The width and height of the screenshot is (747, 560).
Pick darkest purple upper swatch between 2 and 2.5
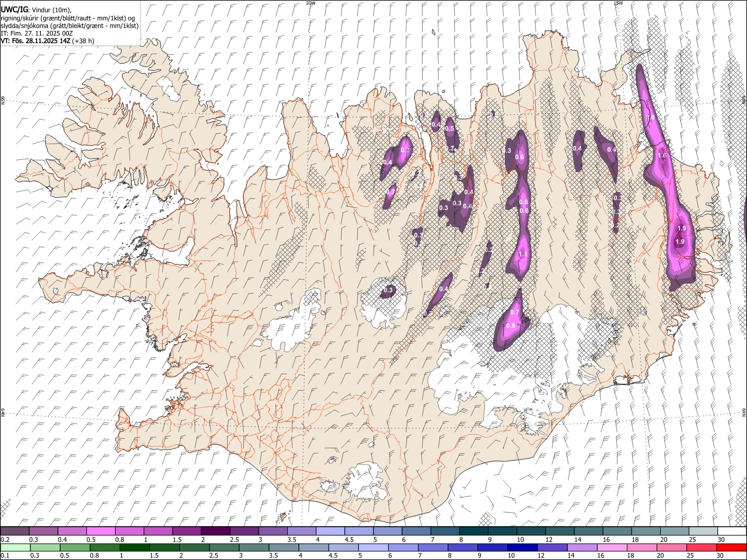(x=215, y=531)
